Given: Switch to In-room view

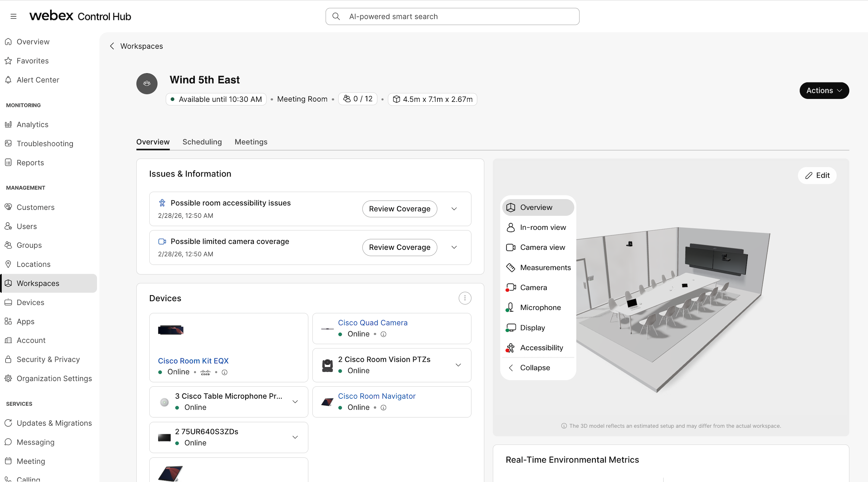Looking at the screenshot, I should pyautogui.click(x=538, y=227).
